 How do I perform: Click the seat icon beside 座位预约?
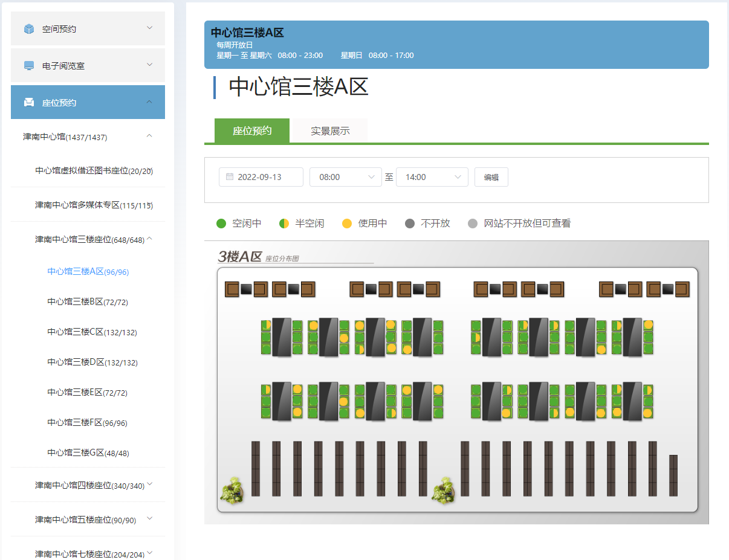29,103
